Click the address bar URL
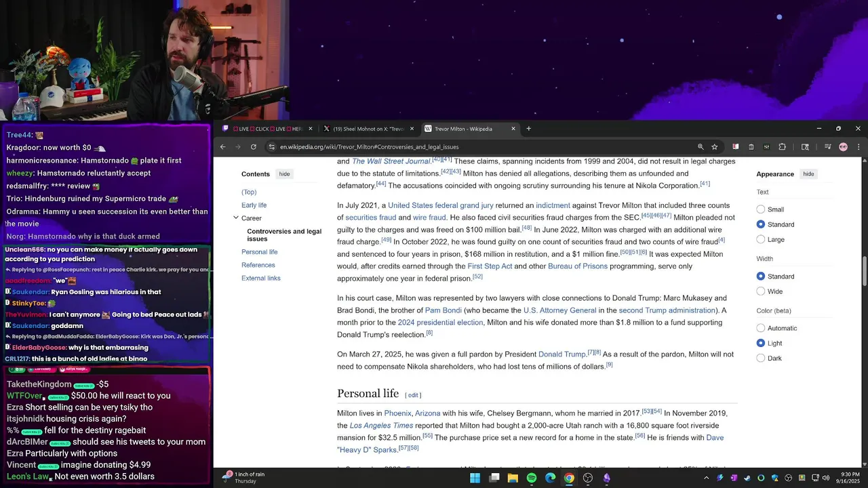 [369, 147]
